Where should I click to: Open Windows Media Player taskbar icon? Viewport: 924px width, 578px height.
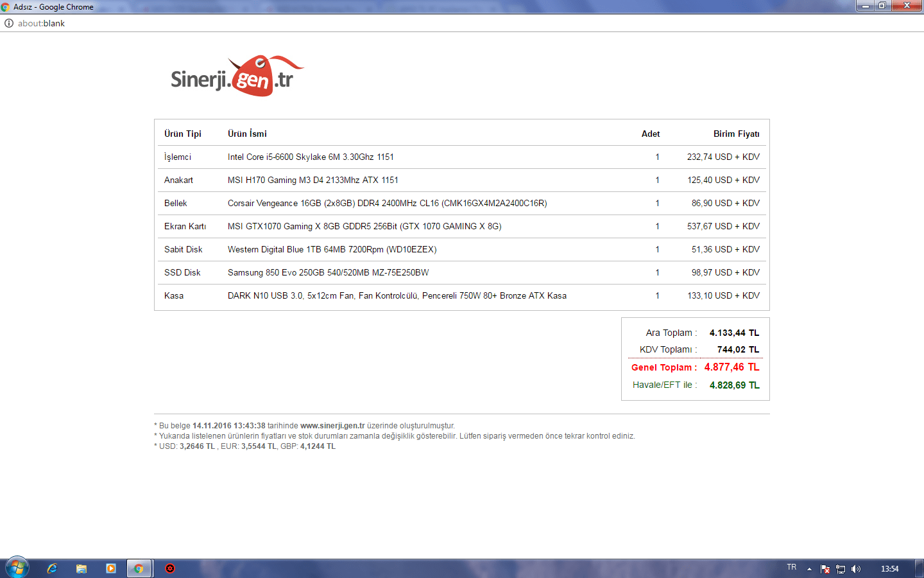111,568
